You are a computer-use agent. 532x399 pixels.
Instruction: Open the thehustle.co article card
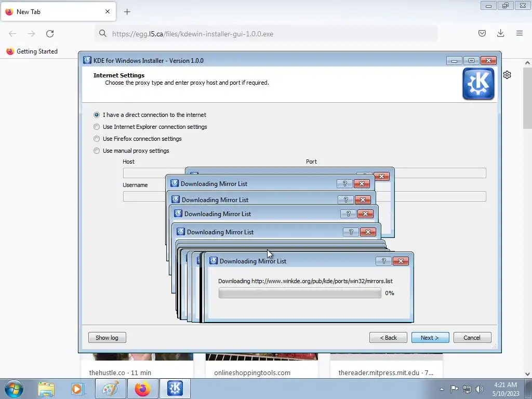[137, 366]
